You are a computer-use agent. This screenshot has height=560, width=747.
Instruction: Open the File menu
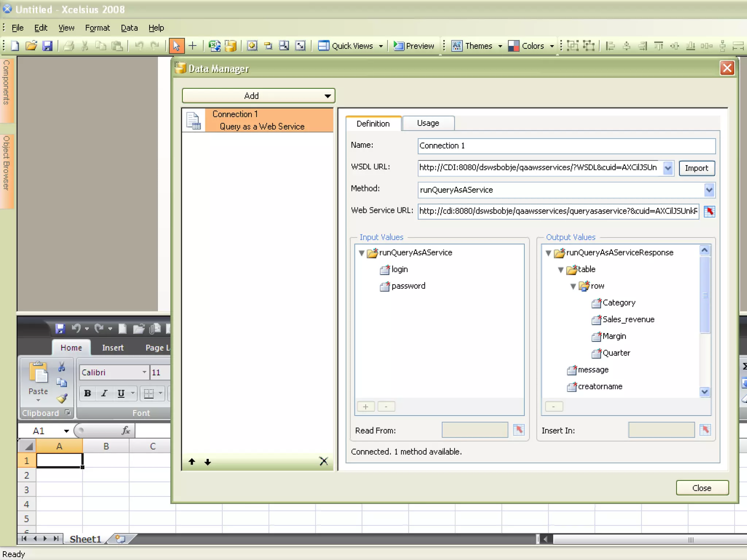coord(18,28)
